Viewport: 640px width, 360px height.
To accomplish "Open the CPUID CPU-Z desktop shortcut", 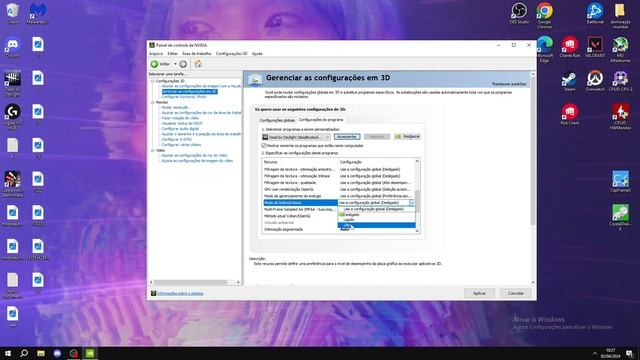I will tap(620, 80).
